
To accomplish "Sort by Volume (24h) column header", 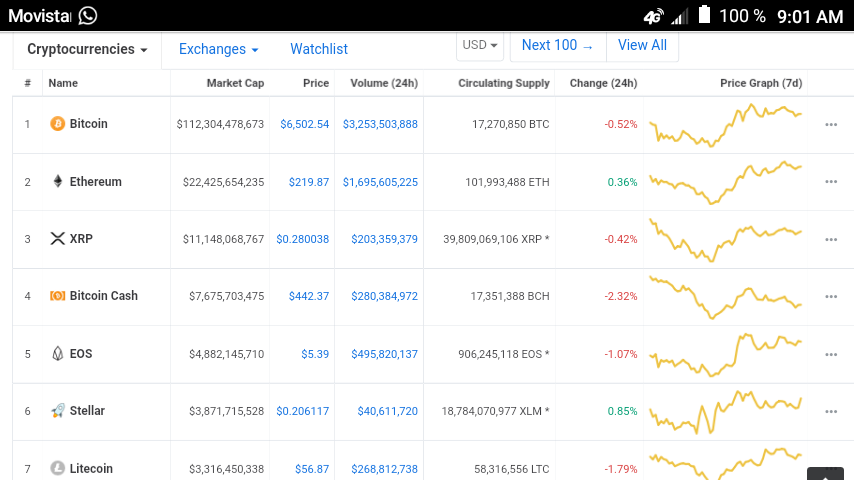I will pos(384,83).
